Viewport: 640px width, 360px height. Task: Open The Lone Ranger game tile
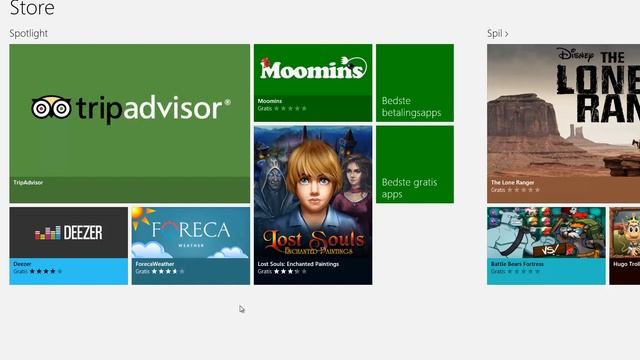tap(563, 123)
